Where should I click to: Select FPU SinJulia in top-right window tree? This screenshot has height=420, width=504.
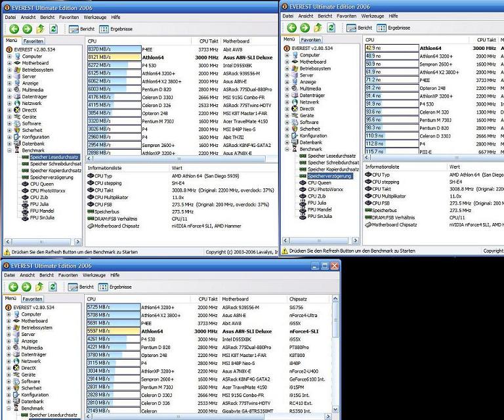[x=320, y=217]
